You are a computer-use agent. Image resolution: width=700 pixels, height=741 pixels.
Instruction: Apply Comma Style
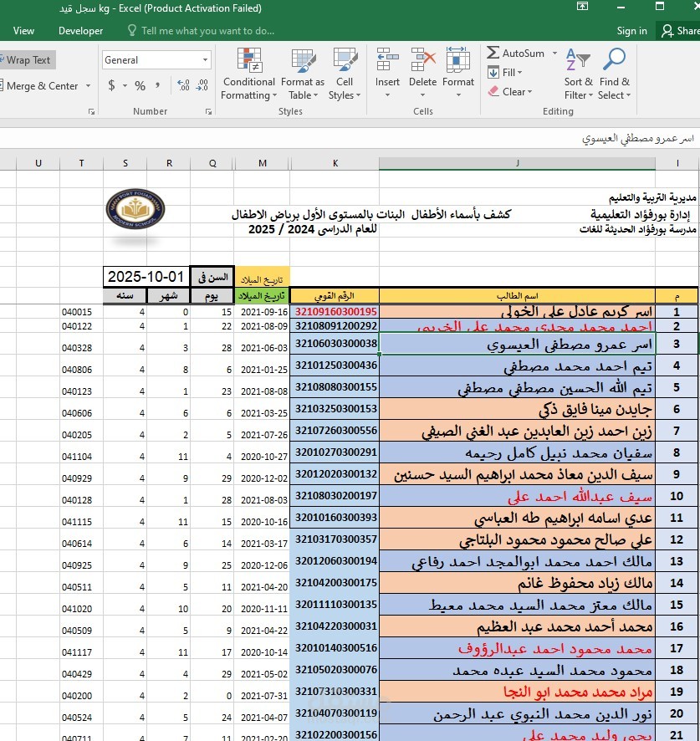point(158,85)
